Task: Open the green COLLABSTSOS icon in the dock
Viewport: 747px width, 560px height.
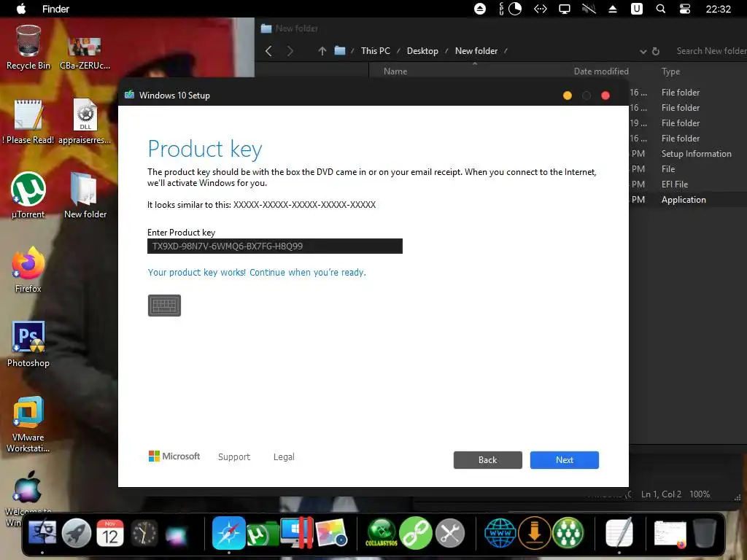Action: pos(381,533)
